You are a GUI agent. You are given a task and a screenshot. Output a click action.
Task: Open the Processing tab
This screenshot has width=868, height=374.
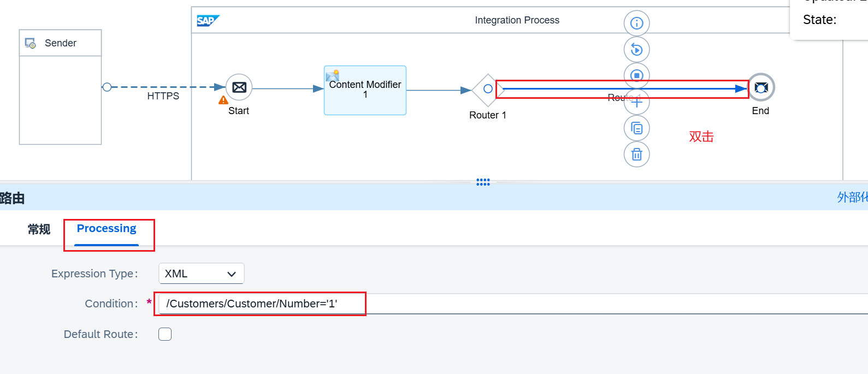pos(107,229)
